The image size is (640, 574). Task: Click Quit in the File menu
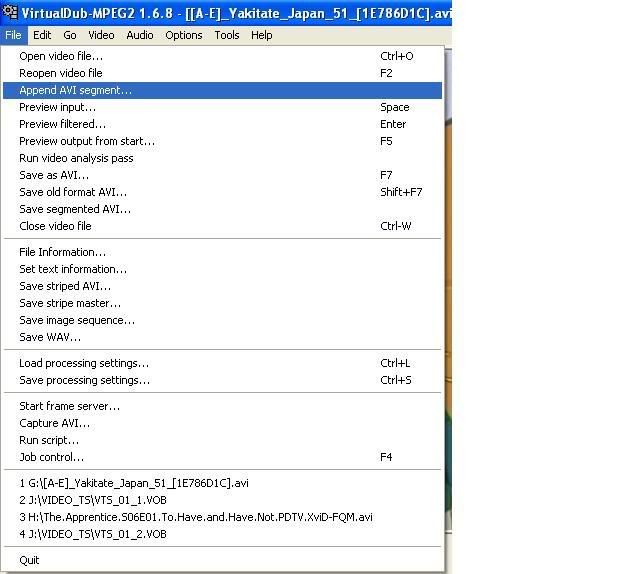222,560
